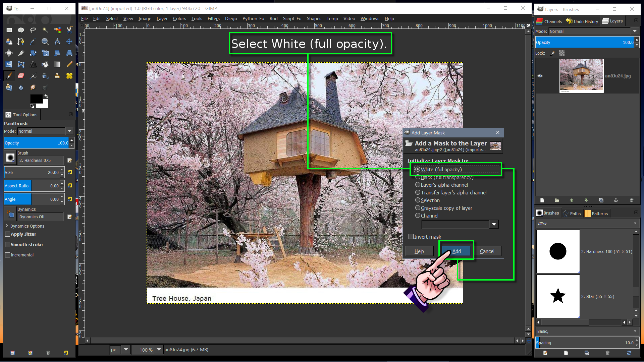Open the Filters menu
The width and height of the screenshot is (644, 362).
213,19
